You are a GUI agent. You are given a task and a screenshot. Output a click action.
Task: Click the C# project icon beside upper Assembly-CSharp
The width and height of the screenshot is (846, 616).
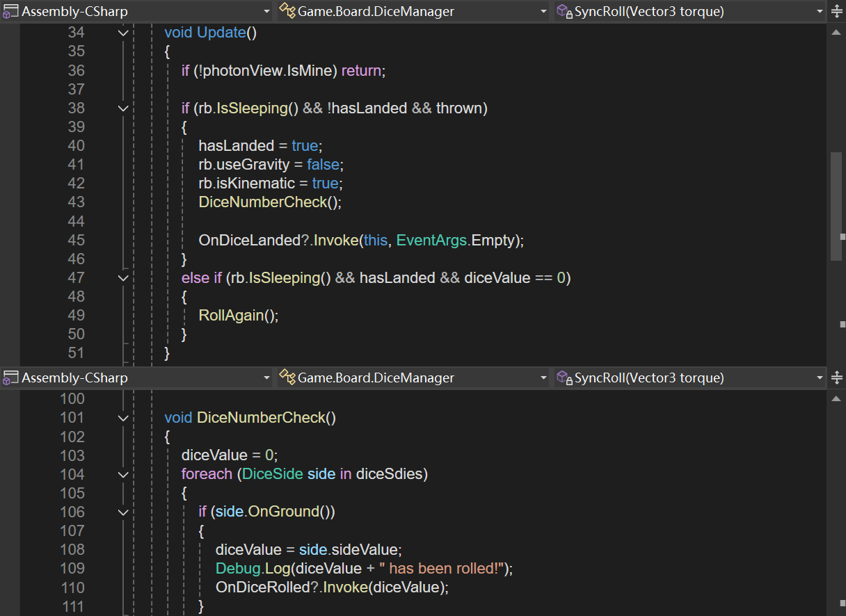[10, 11]
